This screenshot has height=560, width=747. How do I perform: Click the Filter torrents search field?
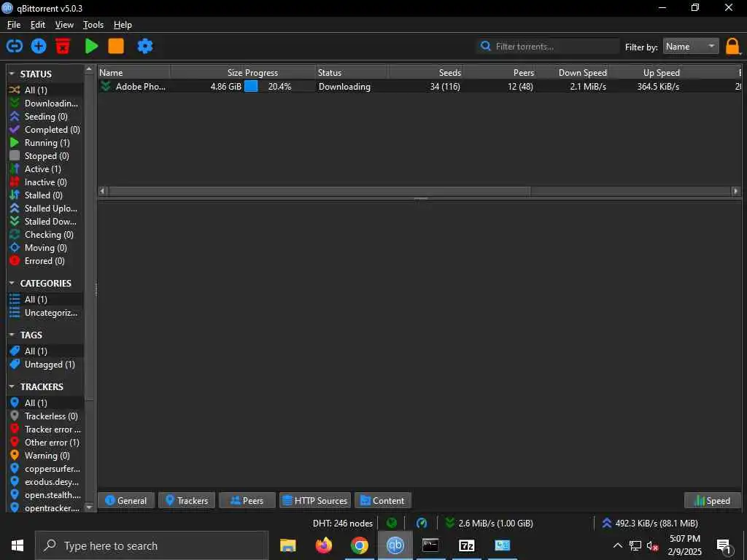(548, 46)
